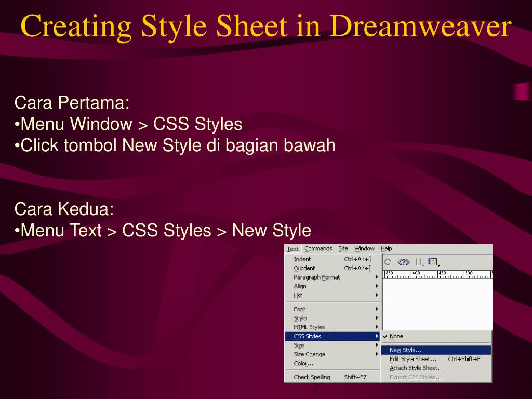Open the Site menu
The image size is (532, 399).
(x=343, y=249)
